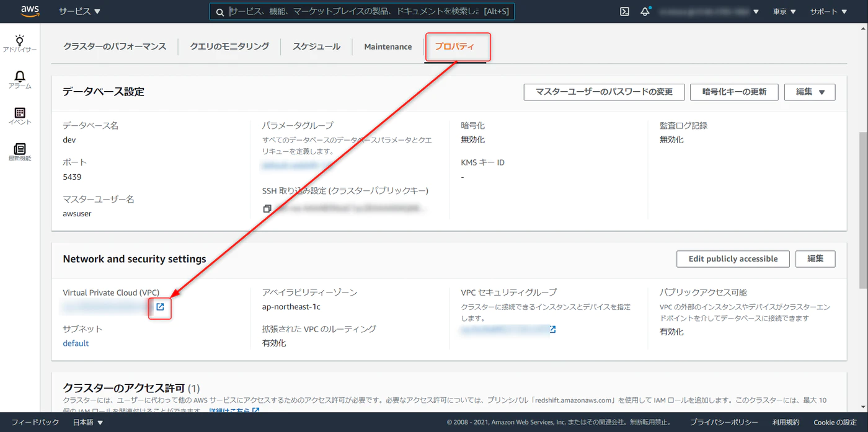Focus the AWS services search field
This screenshot has height=432, width=868.
click(363, 12)
